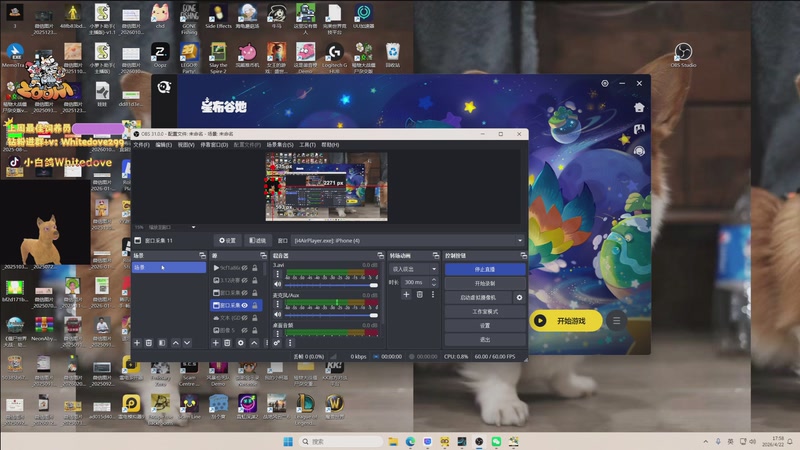The image size is (800, 450).
Task: Open preview scale dropdown 缩放至窗口
Action: coord(171,227)
